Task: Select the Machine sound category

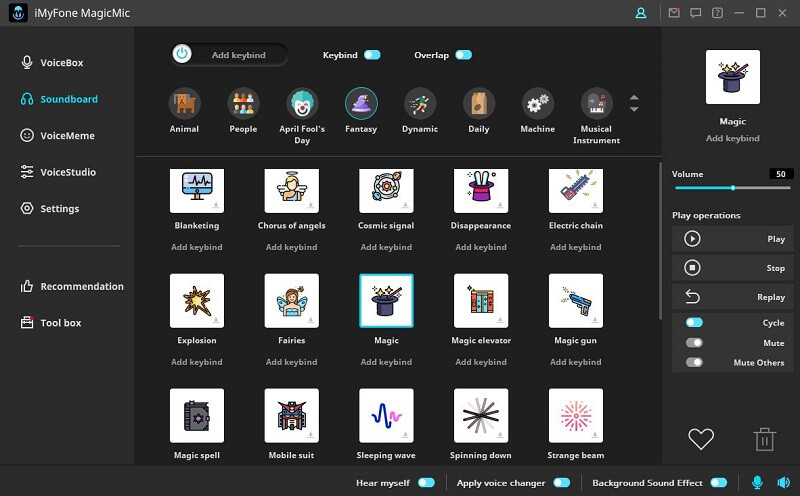Action: (538, 104)
